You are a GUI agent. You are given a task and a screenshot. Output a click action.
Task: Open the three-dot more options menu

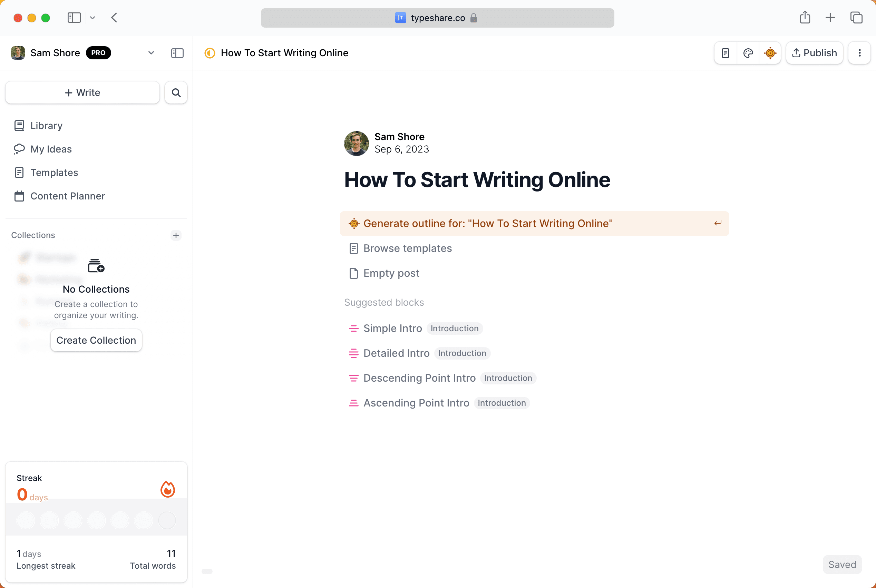tap(859, 53)
